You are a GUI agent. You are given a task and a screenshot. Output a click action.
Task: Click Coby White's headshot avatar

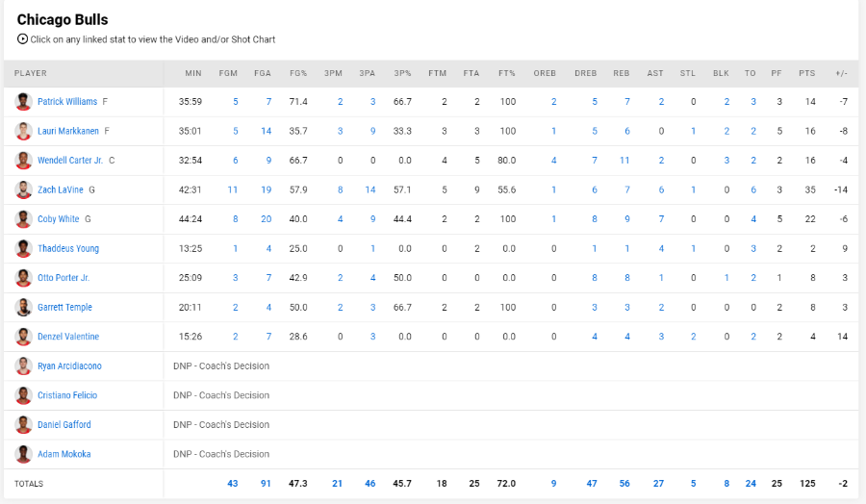(x=23, y=218)
